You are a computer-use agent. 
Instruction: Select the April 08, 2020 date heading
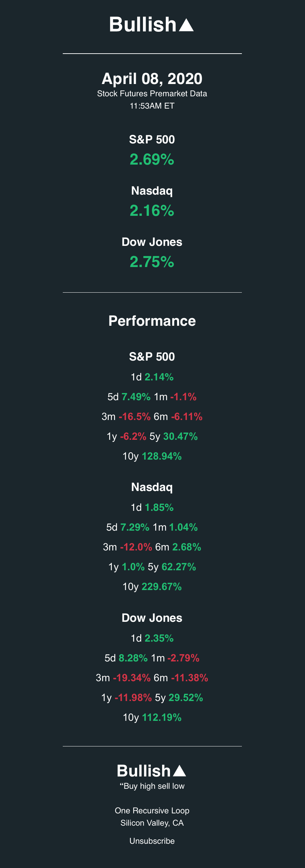click(152, 79)
